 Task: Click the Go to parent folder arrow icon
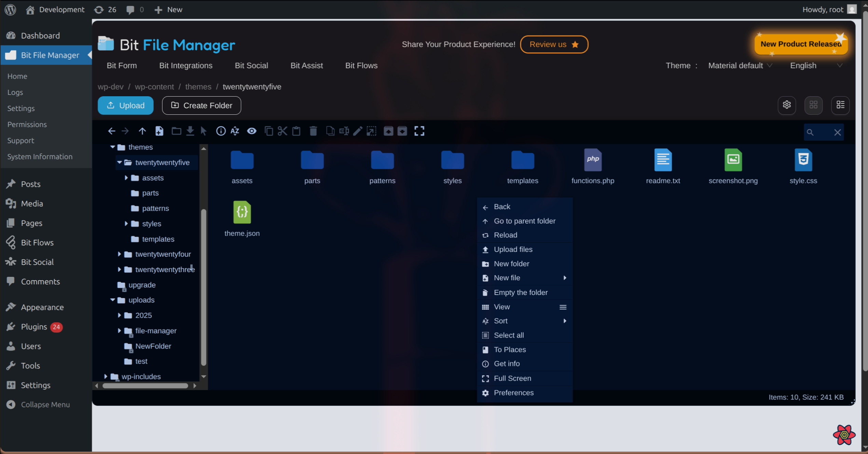coord(142,131)
